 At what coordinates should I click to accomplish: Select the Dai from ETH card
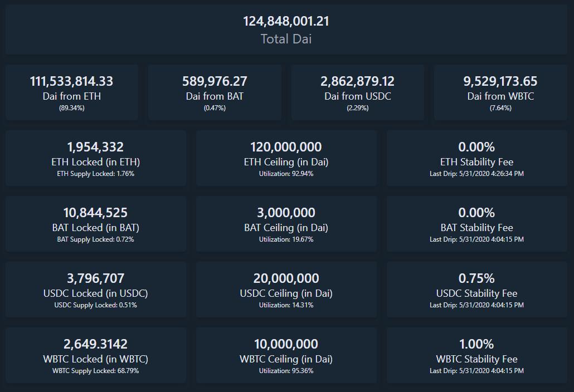pyautogui.click(x=71, y=92)
